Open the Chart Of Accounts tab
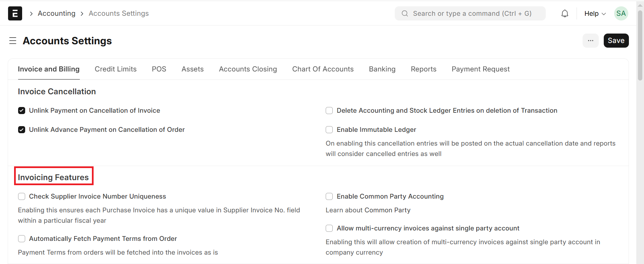644x264 pixels. (323, 69)
